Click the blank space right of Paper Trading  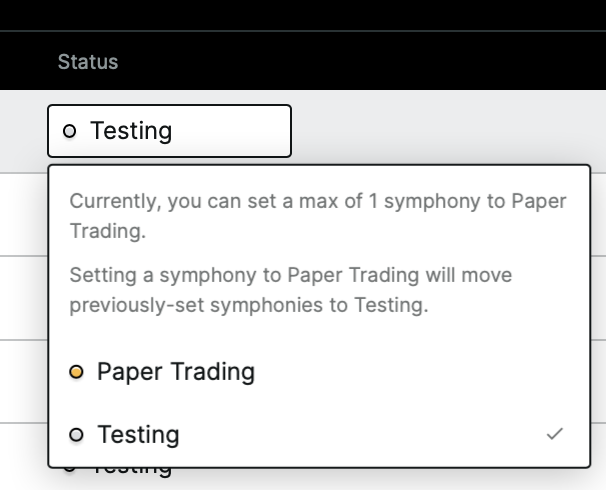tap(420, 373)
